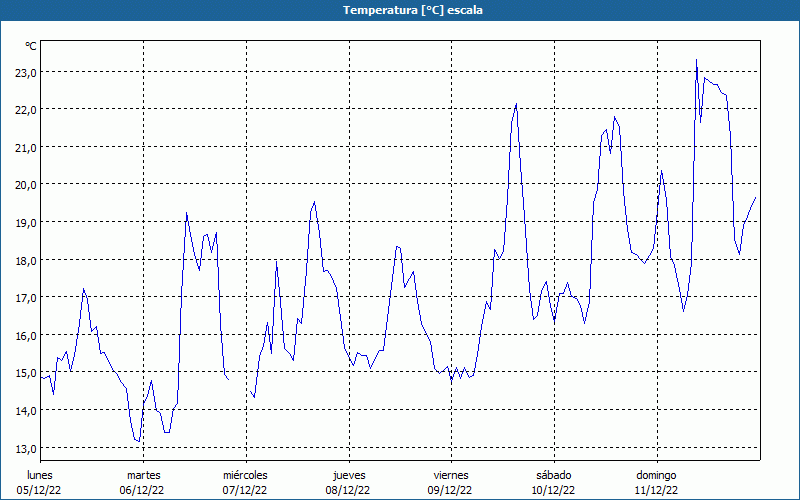Click the 22,0 axis value
This screenshot has height=500, width=800.
[x=26, y=110]
